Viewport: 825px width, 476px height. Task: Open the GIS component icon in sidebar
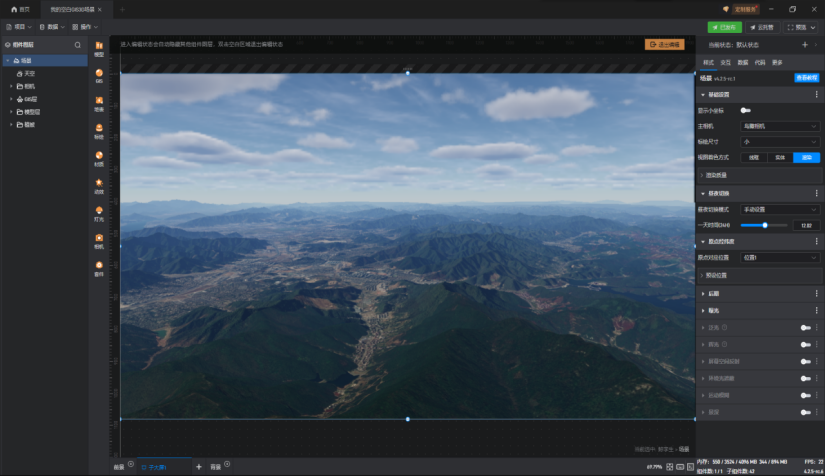pos(99,76)
